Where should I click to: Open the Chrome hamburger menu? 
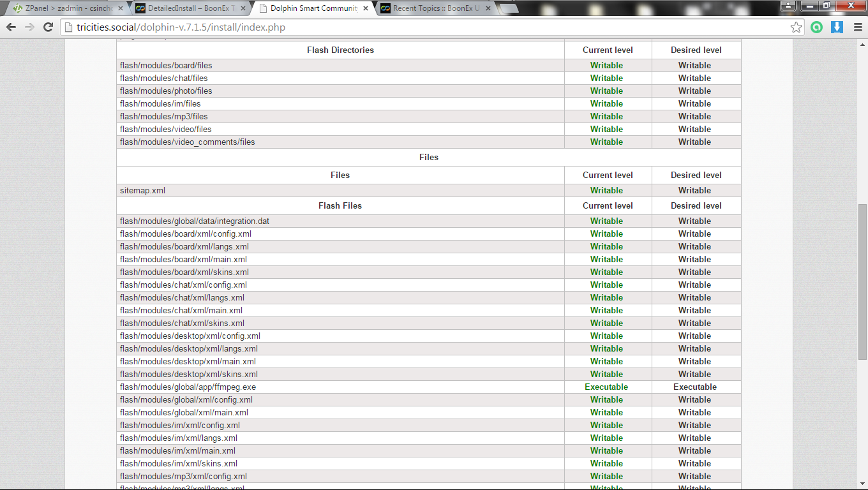(857, 27)
